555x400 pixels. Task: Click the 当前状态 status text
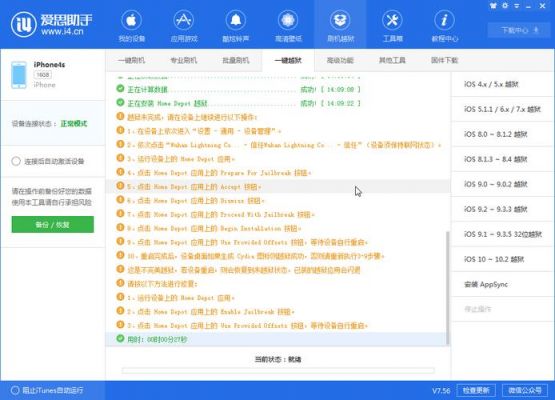(x=278, y=359)
